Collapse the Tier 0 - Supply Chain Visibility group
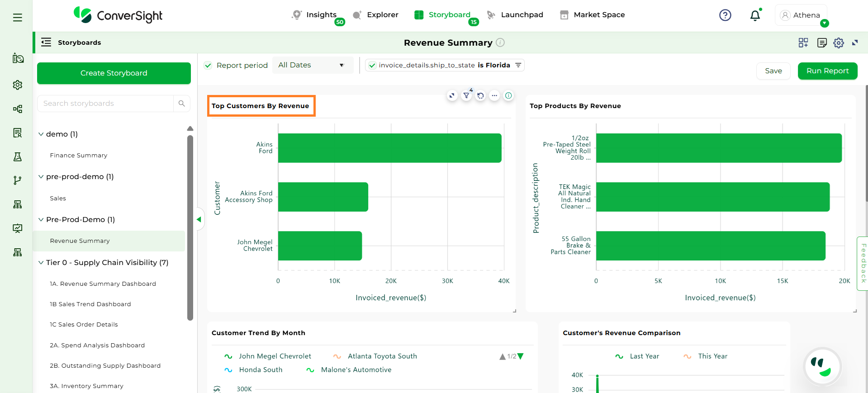This screenshot has width=868, height=393. click(x=41, y=263)
